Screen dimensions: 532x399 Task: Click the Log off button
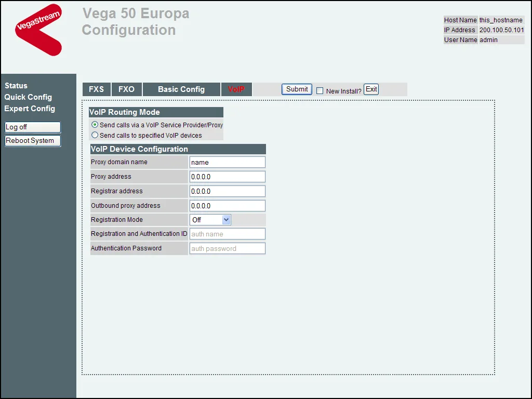(33, 127)
